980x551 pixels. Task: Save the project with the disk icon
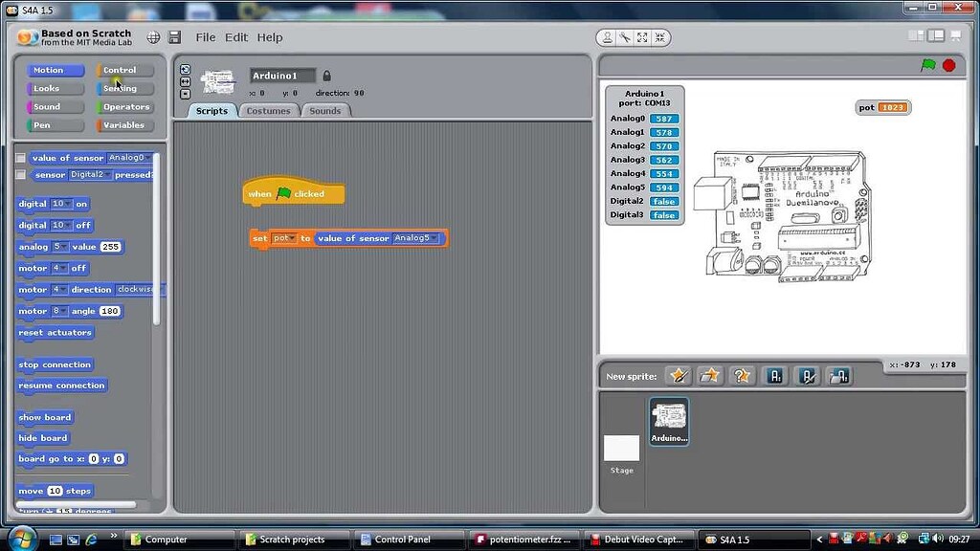point(175,36)
